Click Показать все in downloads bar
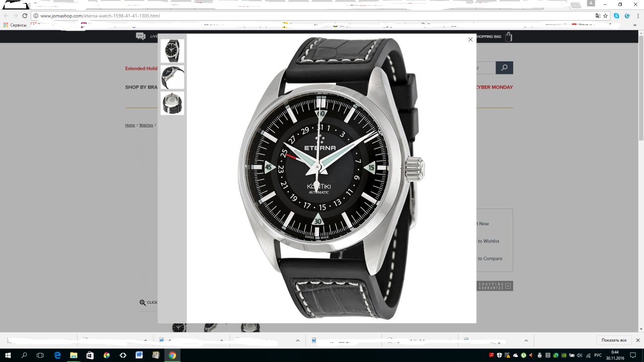Image resolution: width=644 pixels, height=362 pixels. tap(614, 340)
